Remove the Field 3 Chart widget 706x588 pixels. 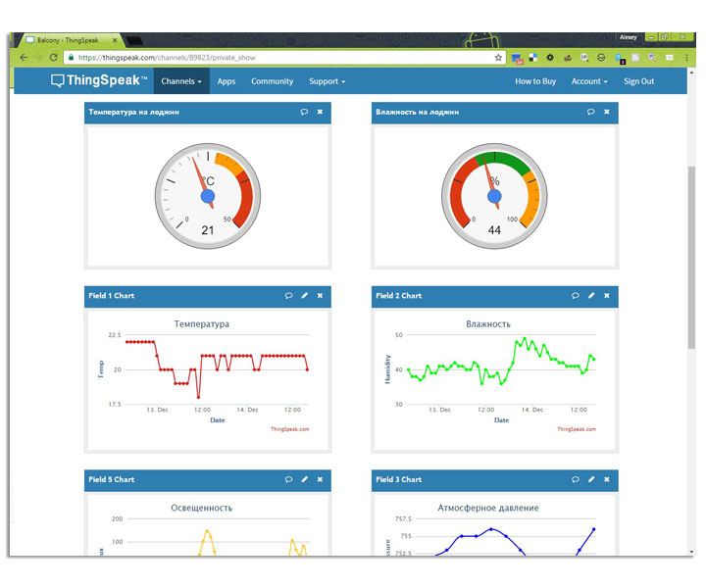tap(606, 479)
